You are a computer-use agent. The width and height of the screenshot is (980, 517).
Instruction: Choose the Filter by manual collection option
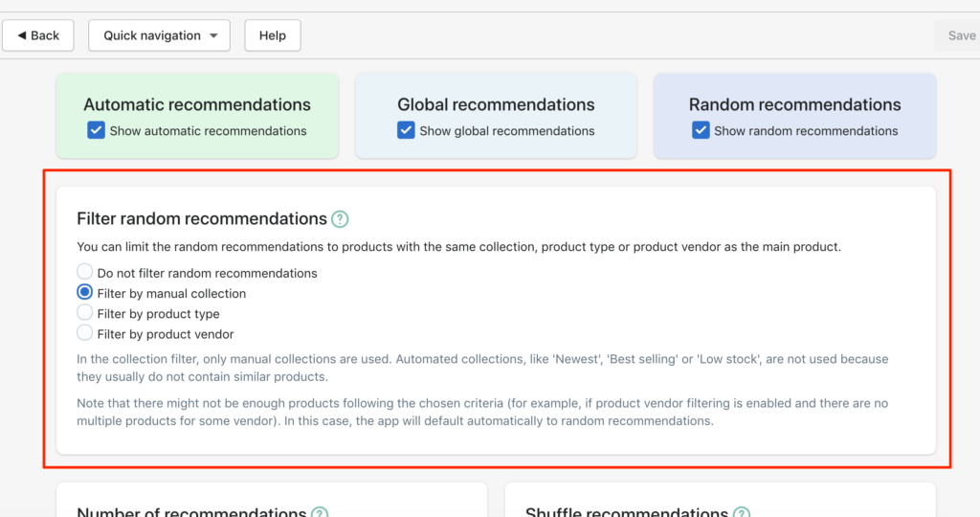[x=84, y=292]
